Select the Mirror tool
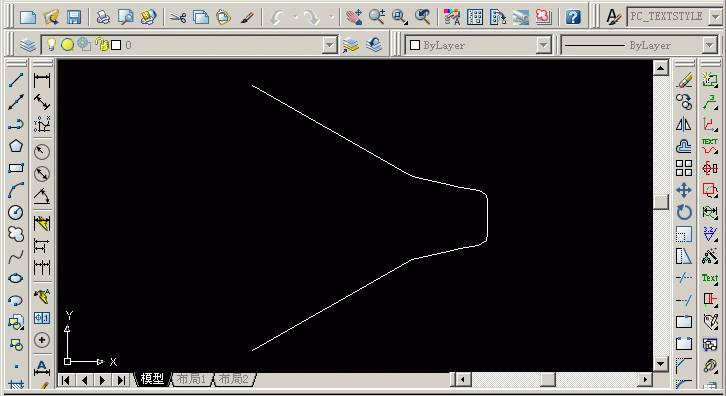Image resolution: width=726 pixels, height=396 pixels. pyautogui.click(x=684, y=124)
